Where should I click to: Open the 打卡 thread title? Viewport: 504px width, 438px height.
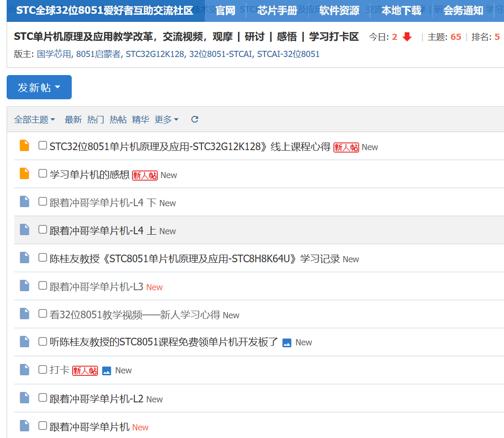click(59, 370)
